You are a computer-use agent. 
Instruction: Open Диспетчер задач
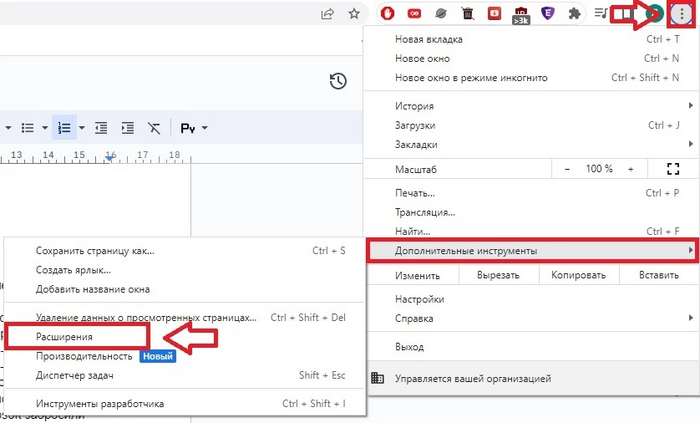185,375
